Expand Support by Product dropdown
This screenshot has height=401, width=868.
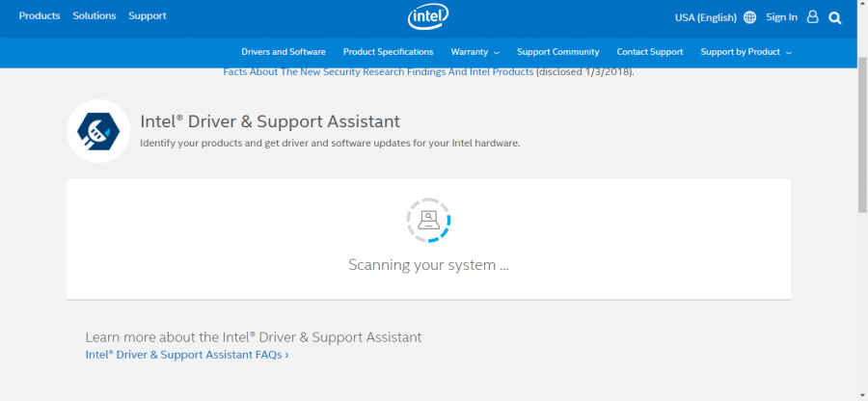tap(746, 52)
